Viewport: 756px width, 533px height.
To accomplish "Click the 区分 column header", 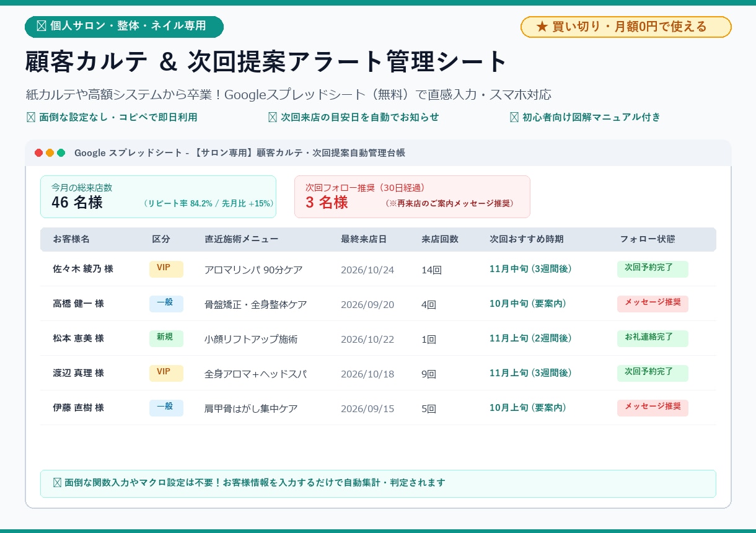I will (x=161, y=239).
